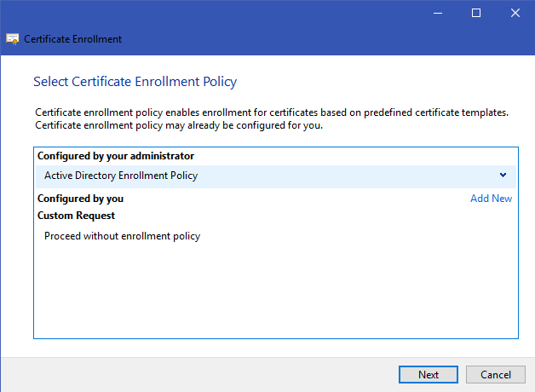Click the Next button
The height and width of the screenshot is (392, 535).
point(429,375)
